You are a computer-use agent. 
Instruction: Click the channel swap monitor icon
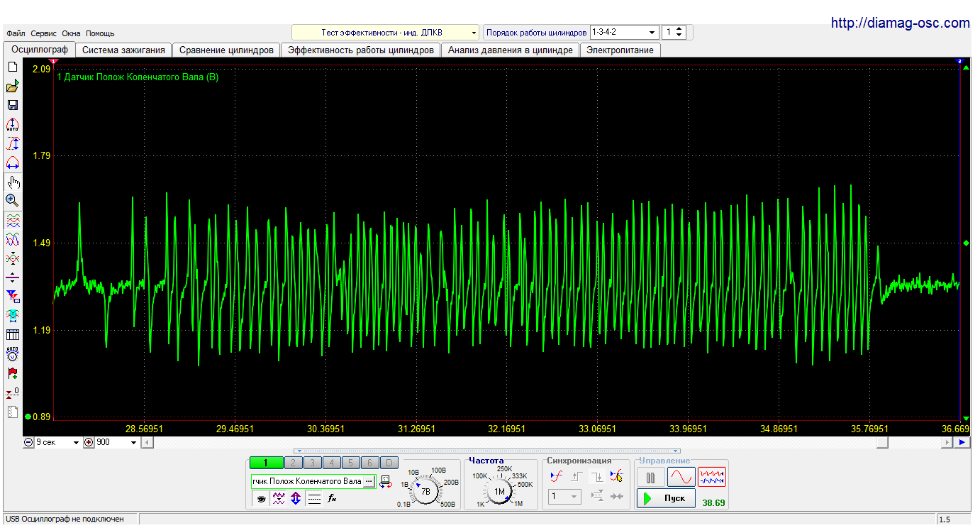(x=386, y=482)
